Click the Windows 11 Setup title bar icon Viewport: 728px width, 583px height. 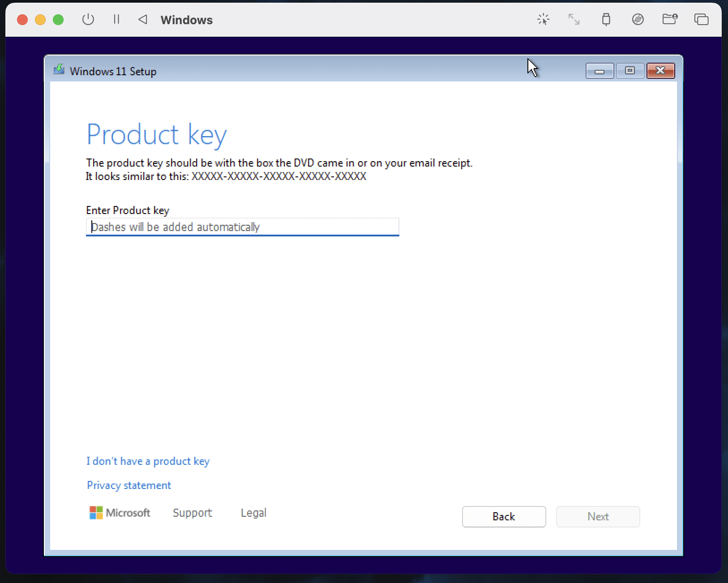point(59,70)
